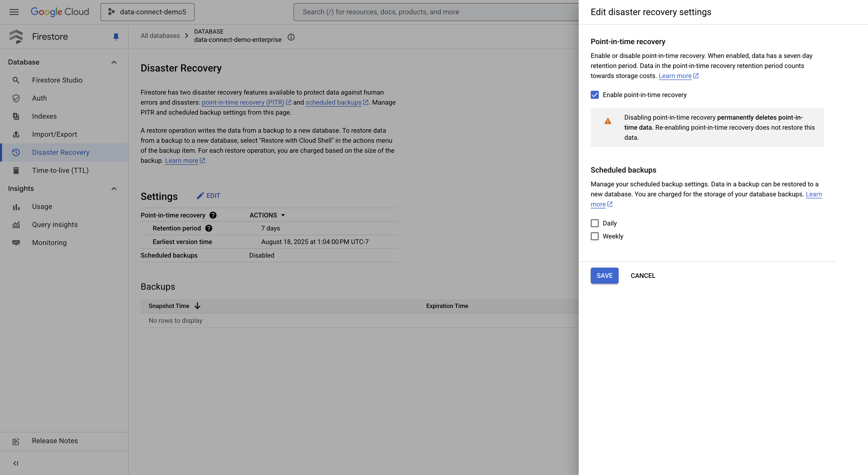Image resolution: width=868 pixels, height=475 pixels.
Task: Collapse the sidebar with the arrow icon
Action: (x=16, y=463)
